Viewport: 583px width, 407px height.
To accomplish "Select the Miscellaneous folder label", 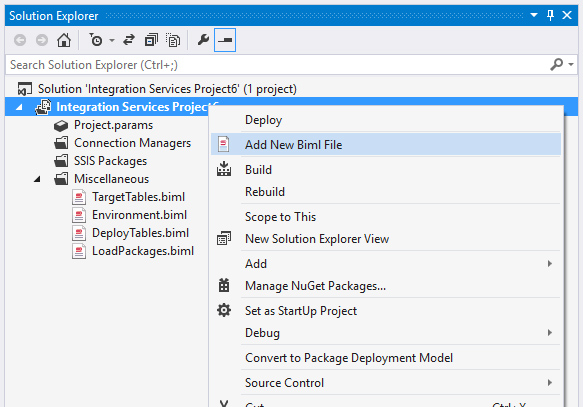I will (x=111, y=179).
